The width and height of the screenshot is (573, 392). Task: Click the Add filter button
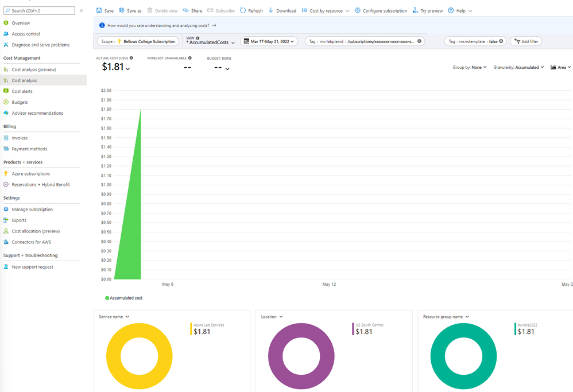click(526, 41)
